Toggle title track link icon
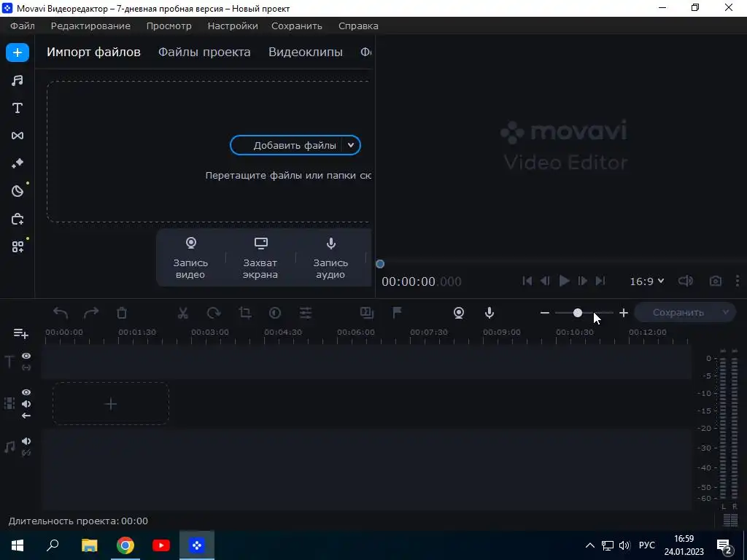Viewport: 747px width, 560px height. [26, 367]
